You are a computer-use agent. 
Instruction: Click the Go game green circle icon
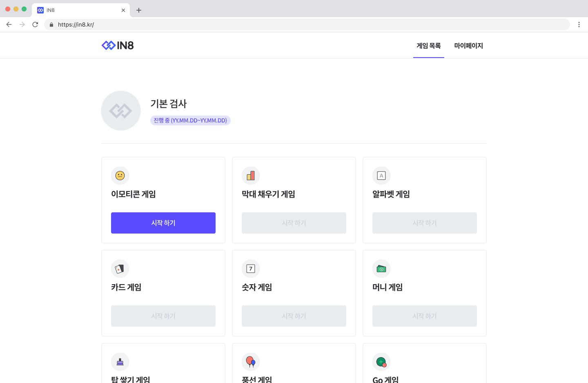coord(381,362)
